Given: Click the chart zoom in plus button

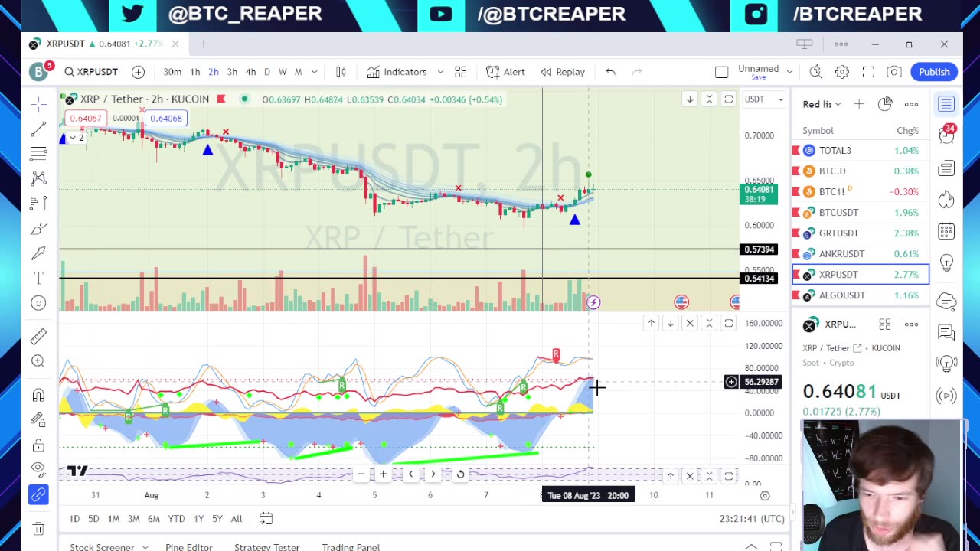Looking at the screenshot, I should 383,474.
